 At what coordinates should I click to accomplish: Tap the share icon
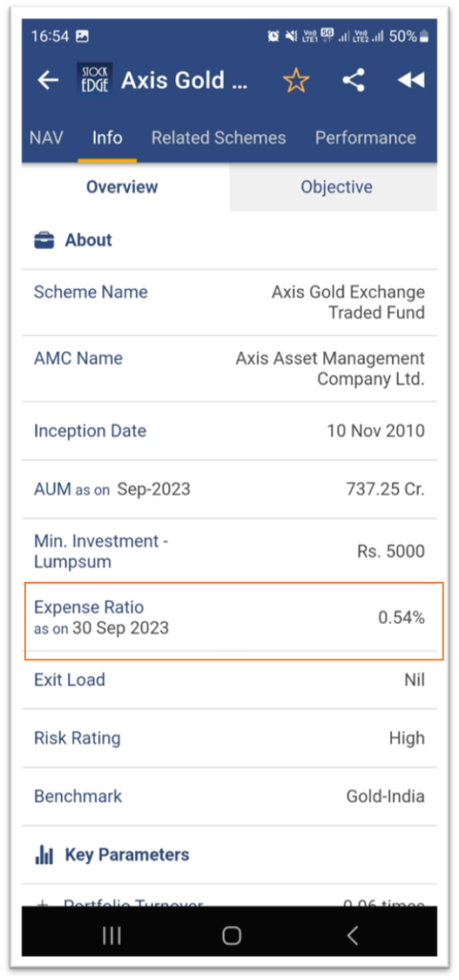pos(354,80)
